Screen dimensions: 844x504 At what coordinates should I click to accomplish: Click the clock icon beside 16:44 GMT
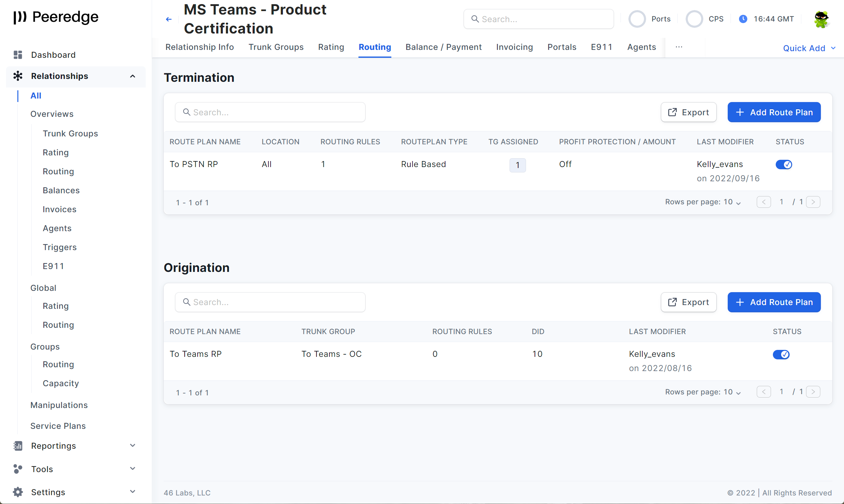click(743, 19)
